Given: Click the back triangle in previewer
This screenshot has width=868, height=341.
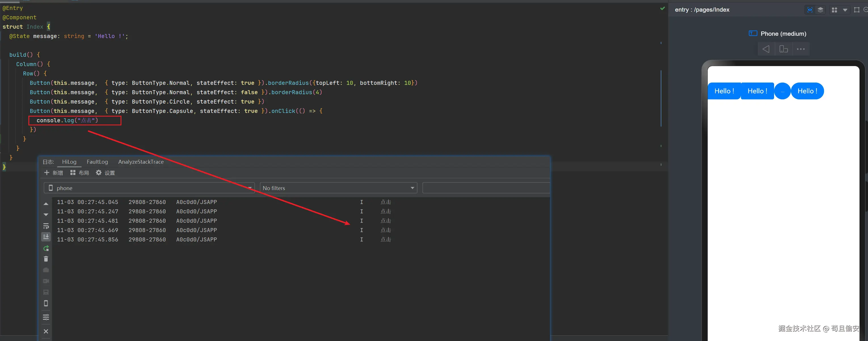Looking at the screenshot, I should coord(766,49).
